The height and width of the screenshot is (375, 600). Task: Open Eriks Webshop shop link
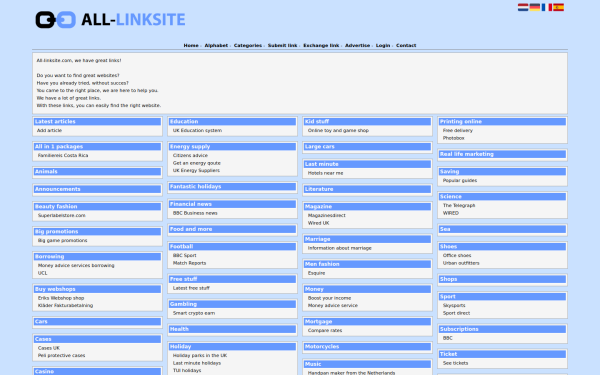(61, 298)
